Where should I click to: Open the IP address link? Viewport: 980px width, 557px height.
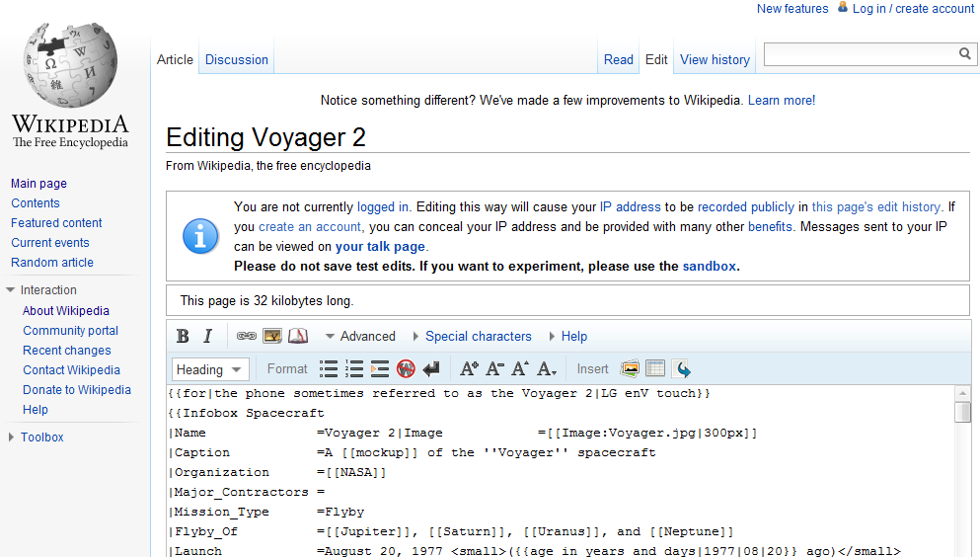coord(630,207)
